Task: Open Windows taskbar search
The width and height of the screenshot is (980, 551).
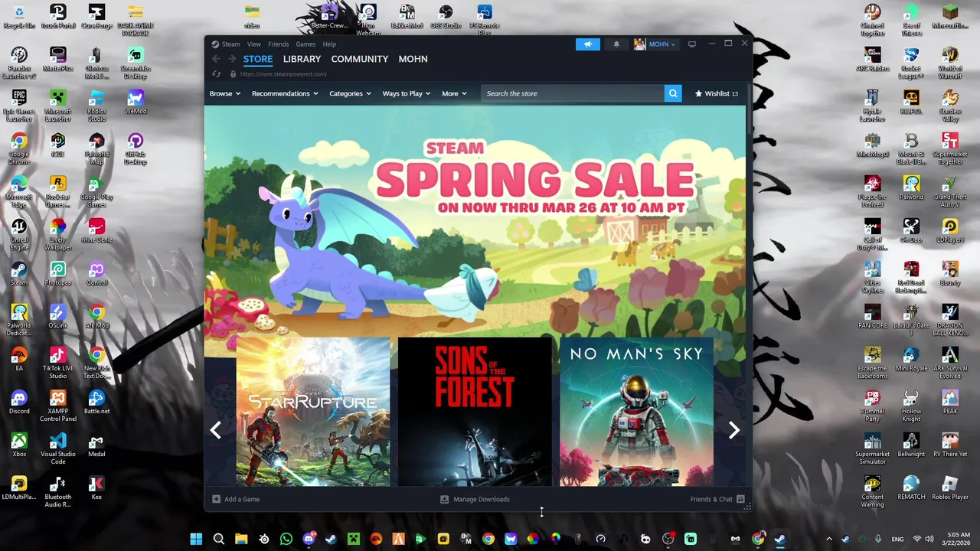Action: tap(219, 539)
